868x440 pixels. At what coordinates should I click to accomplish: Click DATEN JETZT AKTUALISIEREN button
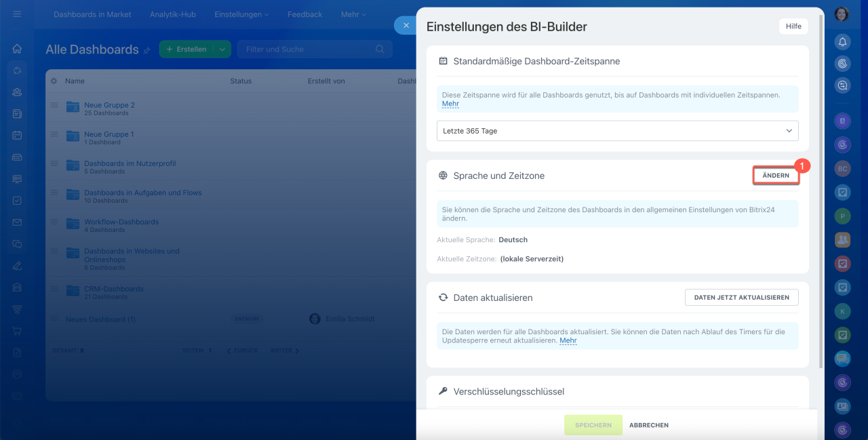coord(742,298)
